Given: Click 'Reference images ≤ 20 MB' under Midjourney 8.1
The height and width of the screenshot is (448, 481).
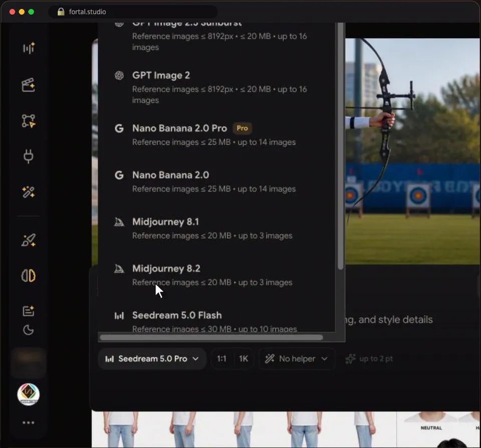Looking at the screenshot, I should click(x=181, y=236).
